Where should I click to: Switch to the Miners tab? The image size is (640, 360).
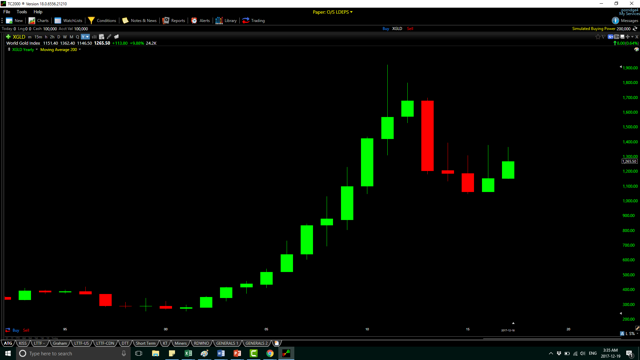(180, 343)
